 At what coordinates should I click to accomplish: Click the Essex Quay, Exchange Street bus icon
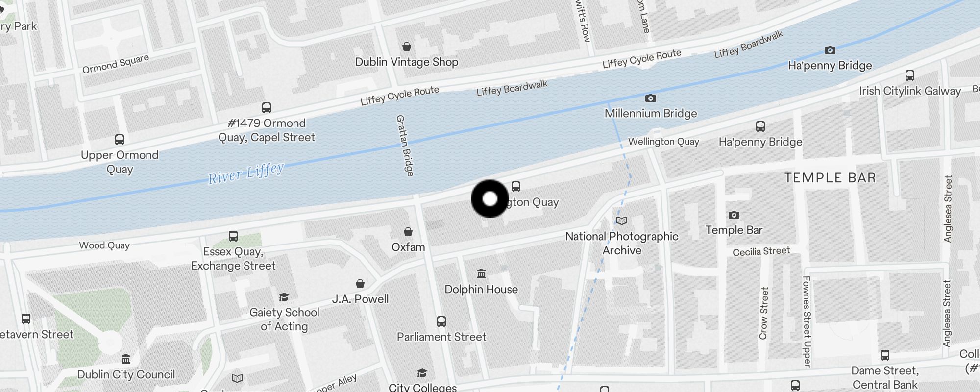click(x=233, y=236)
